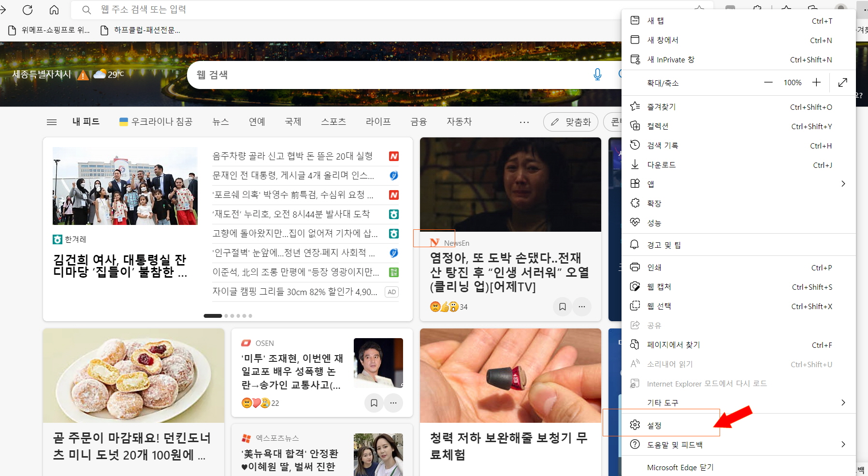The height and width of the screenshot is (476, 868).
Task: Click the 세종특별자치시 weather location
Action: tap(42, 74)
